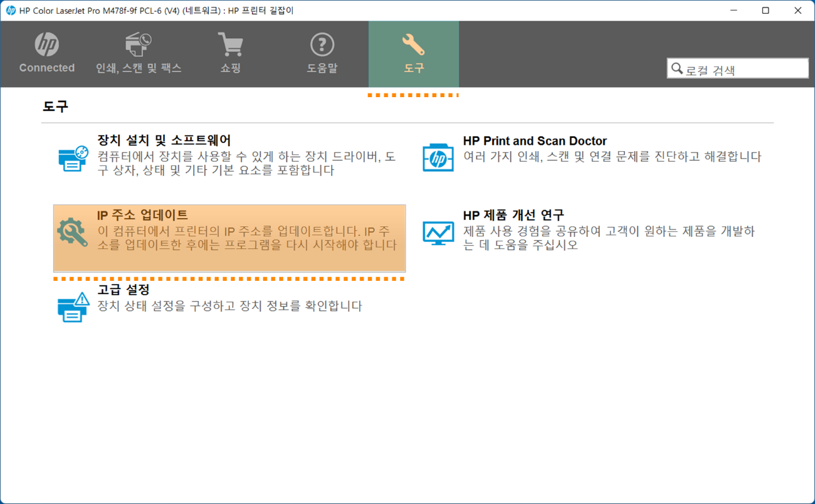Image resolution: width=815 pixels, height=504 pixels.
Task: Open the 장치 설치 및 소프트웨어 link
Action: click(164, 140)
